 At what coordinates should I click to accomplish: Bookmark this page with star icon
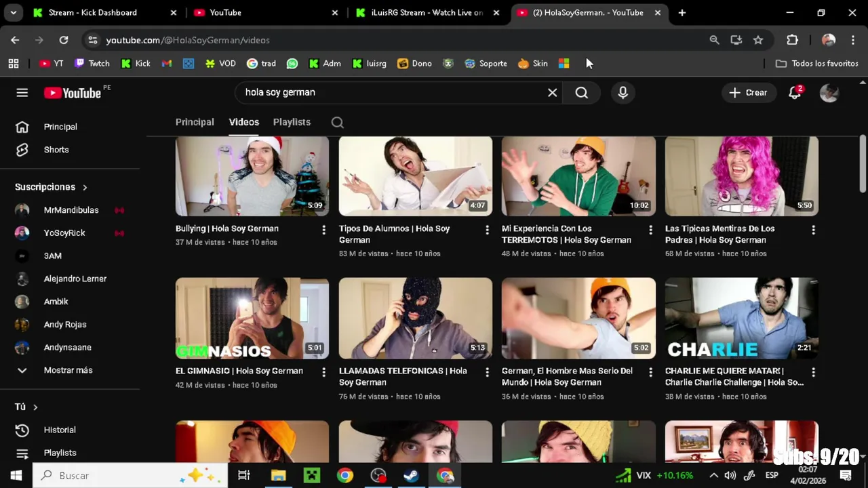pyautogui.click(x=758, y=40)
